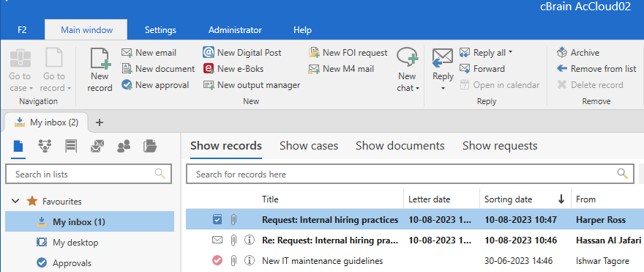Select the My inbox (2) tab
The image size is (644, 272).
pyautogui.click(x=46, y=122)
